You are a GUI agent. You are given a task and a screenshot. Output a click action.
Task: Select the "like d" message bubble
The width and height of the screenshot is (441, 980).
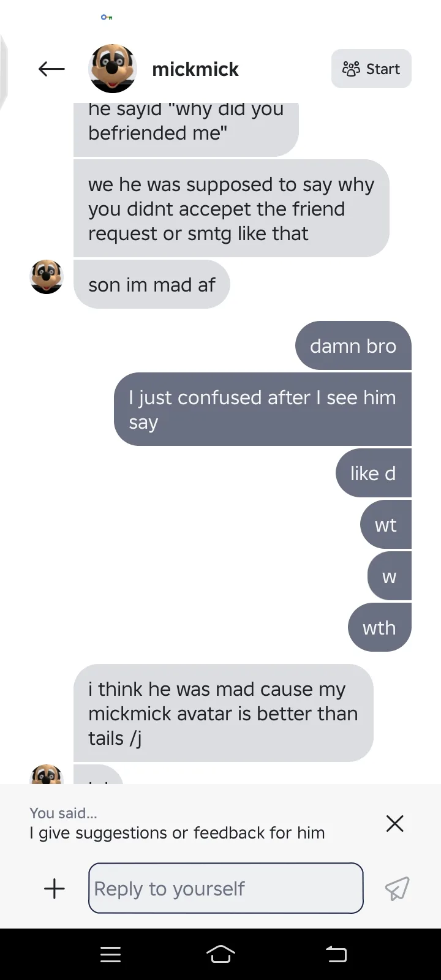[374, 473]
